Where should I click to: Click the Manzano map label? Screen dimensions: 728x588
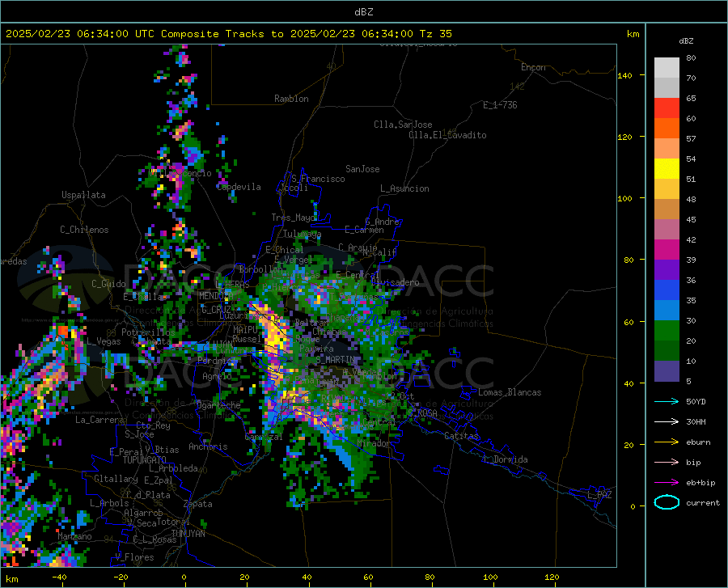pyautogui.click(x=74, y=536)
